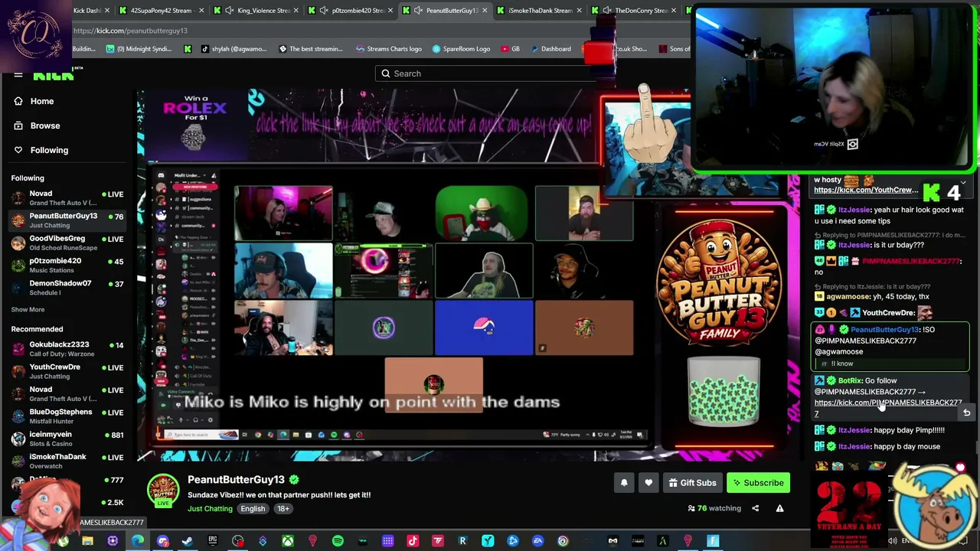This screenshot has width=980, height=551.
Task: Click the Gift Subs button
Action: pyautogui.click(x=692, y=483)
